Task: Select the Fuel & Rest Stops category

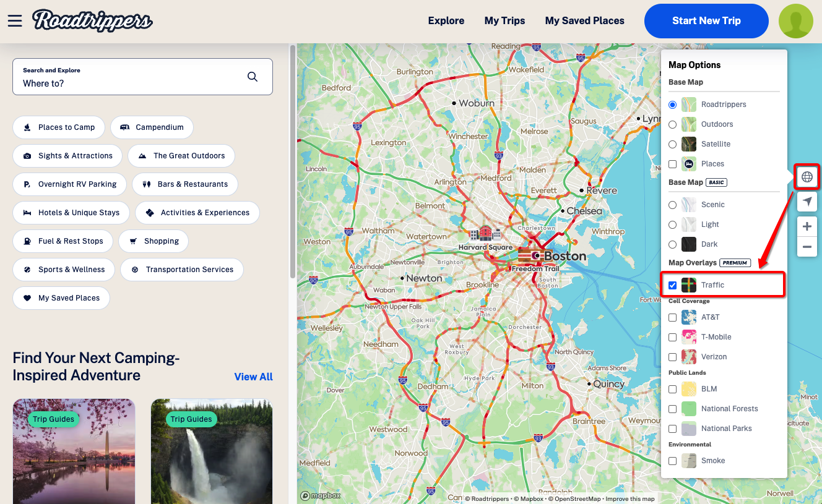Action: point(63,241)
